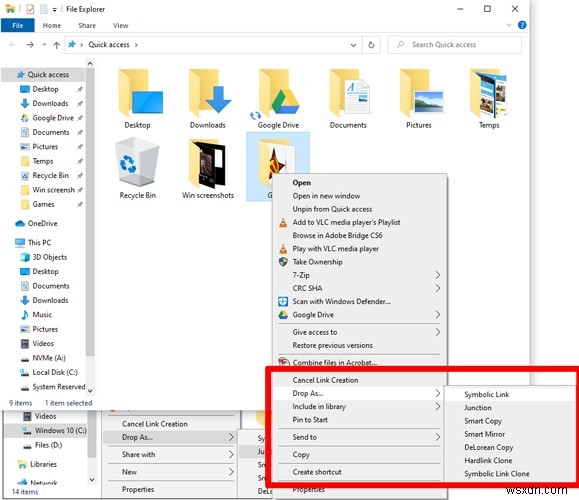Image resolution: width=579 pixels, height=500 pixels.
Task: Open recent locations dropdown arrow
Action: [x=44, y=44]
